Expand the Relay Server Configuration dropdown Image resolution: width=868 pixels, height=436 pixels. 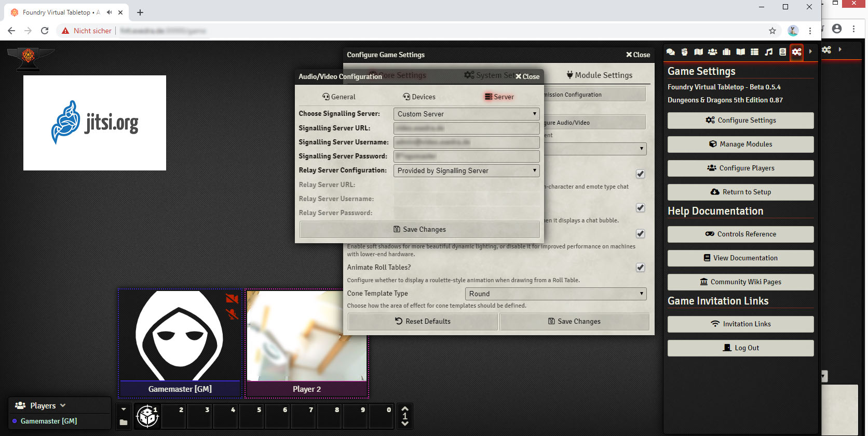pos(466,170)
